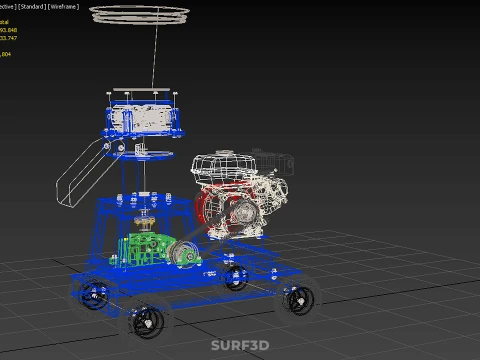Select the white motor box on the upper platform
The height and width of the screenshot is (360, 480).
[x=141, y=117]
